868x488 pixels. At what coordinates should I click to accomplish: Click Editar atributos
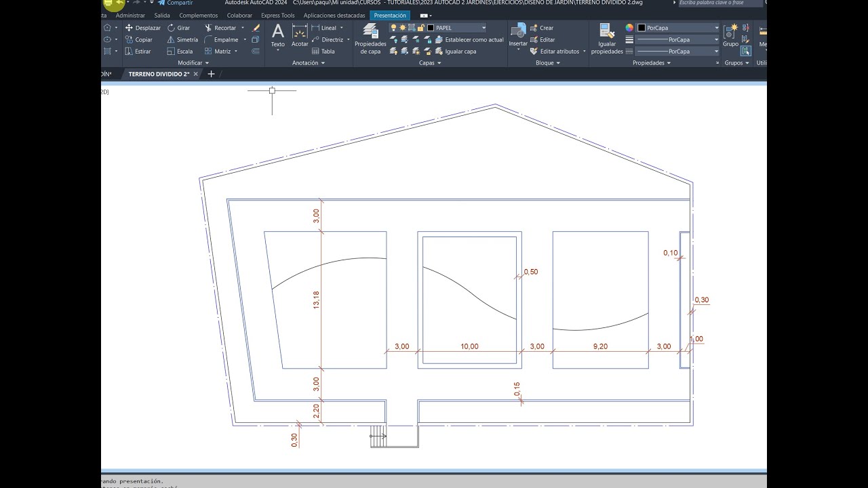[555, 51]
